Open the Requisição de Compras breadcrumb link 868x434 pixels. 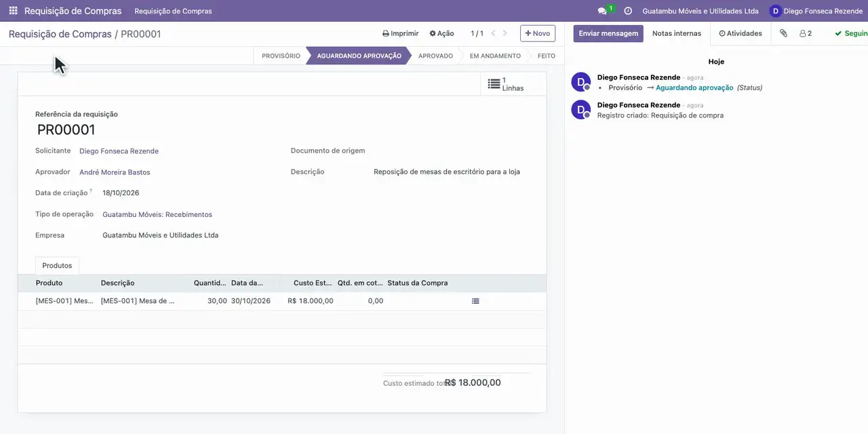tap(60, 34)
